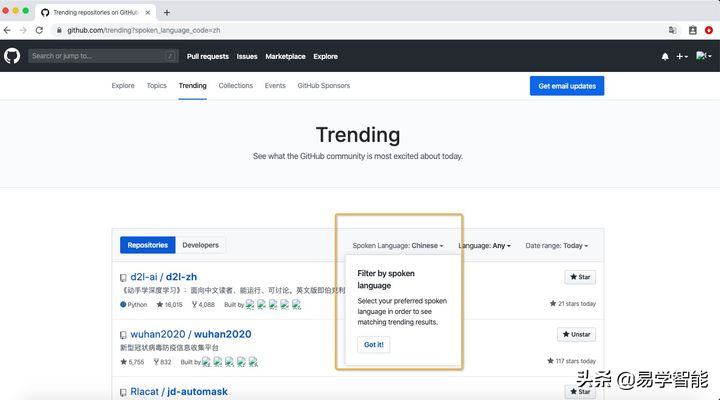The height and width of the screenshot is (400, 720).
Task: Click first contributor avatar for wuhan2020
Action: [x=207, y=362]
